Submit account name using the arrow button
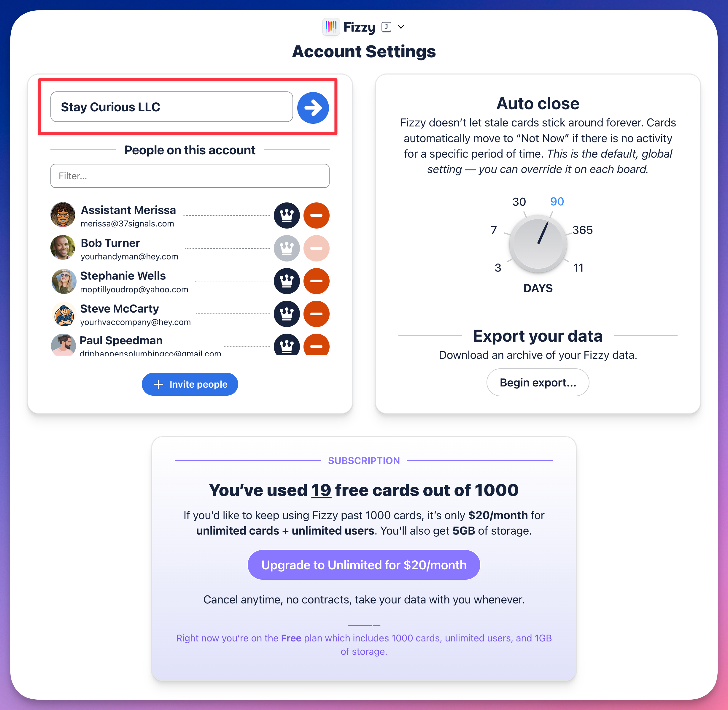The width and height of the screenshot is (728, 710). point(313,107)
